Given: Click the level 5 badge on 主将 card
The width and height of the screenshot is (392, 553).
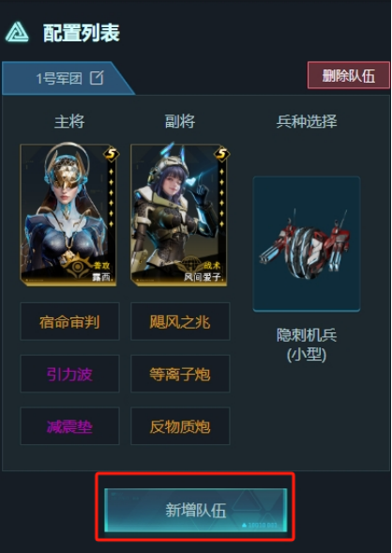Looking at the screenshot, I should (112, 155).
